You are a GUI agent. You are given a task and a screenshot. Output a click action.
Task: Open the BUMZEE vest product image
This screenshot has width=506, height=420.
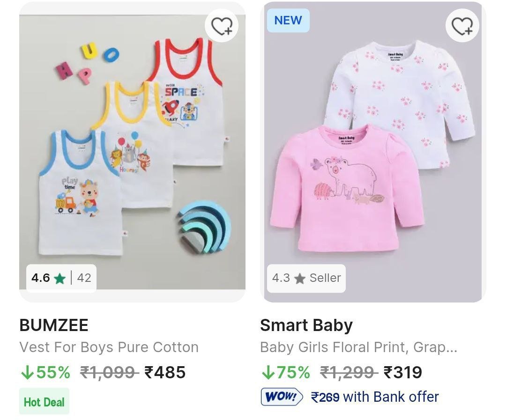(131, 155)
